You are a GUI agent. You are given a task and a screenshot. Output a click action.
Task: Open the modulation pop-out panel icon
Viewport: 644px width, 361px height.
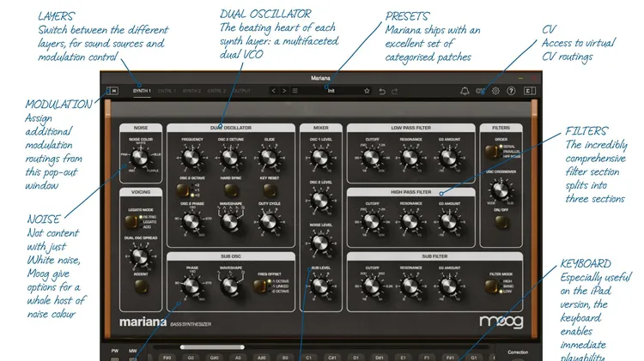112,91
